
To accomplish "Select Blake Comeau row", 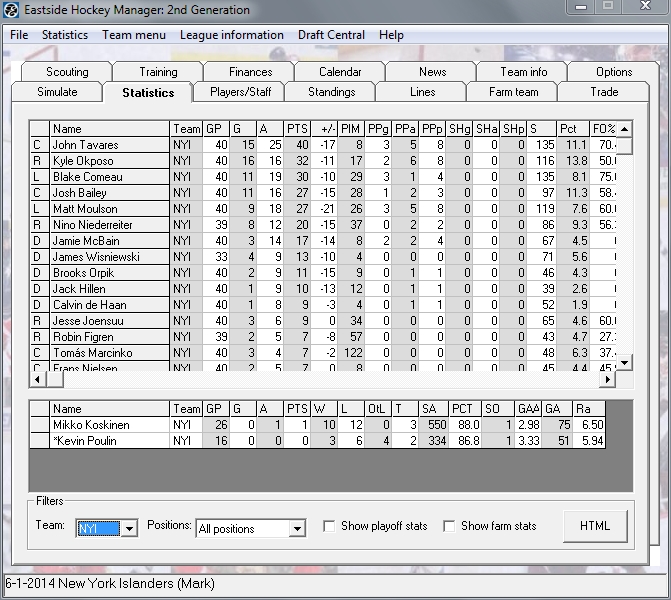I will click(323, 177).
